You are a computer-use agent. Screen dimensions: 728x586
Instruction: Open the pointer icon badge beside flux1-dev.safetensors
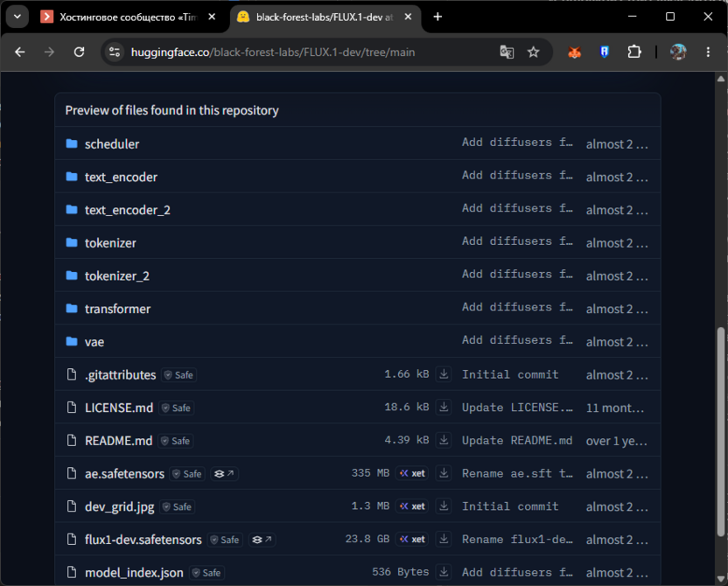pos(262,540)
